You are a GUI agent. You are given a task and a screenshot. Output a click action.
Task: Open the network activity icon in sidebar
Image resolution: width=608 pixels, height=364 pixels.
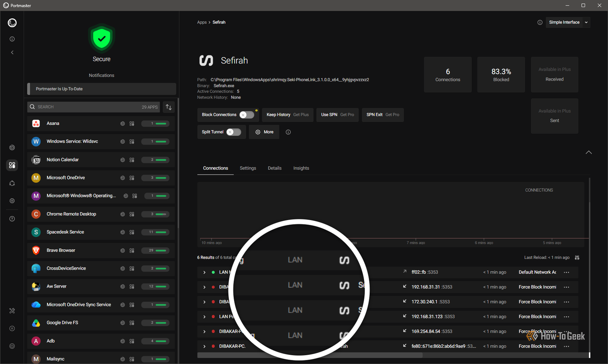(12, 148)
